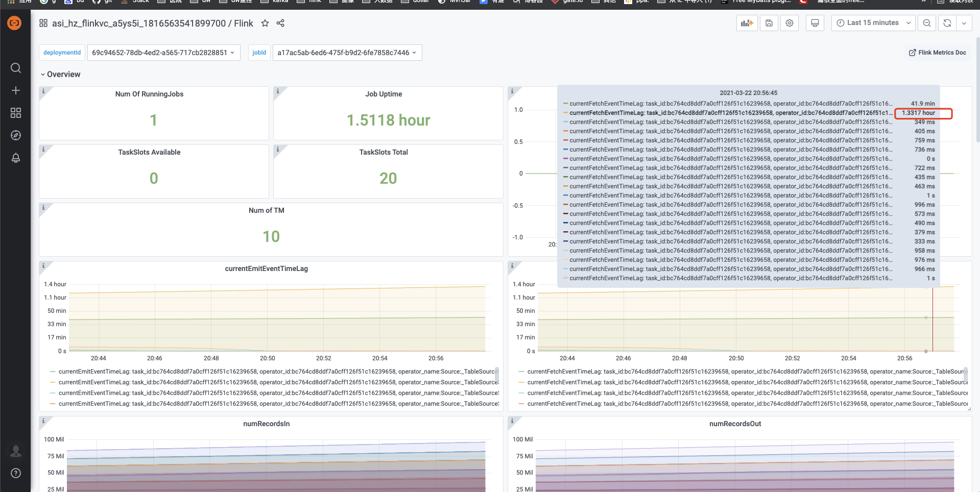
Task: Show info for TaskSlots Total panel
Action: tap(278, 150)
